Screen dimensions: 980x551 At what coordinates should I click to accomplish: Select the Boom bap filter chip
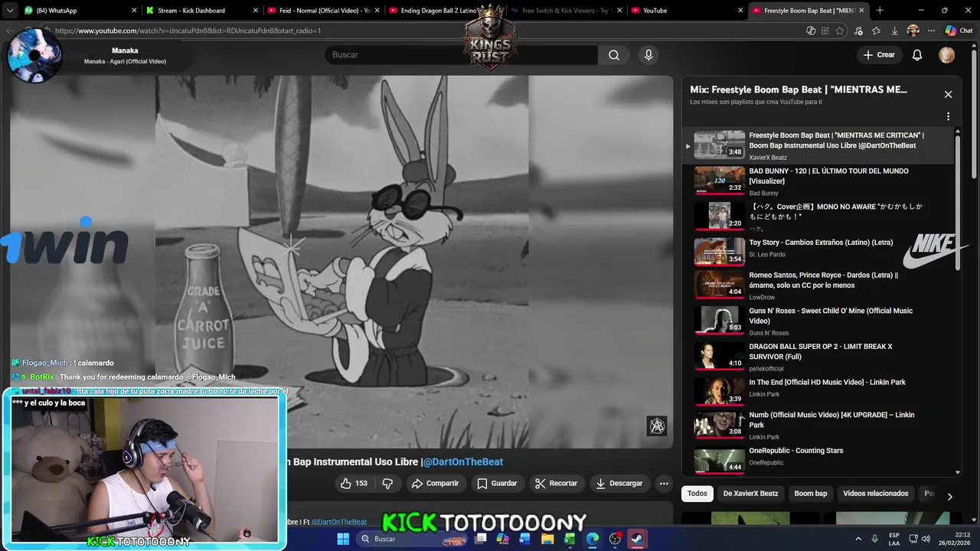810,494
